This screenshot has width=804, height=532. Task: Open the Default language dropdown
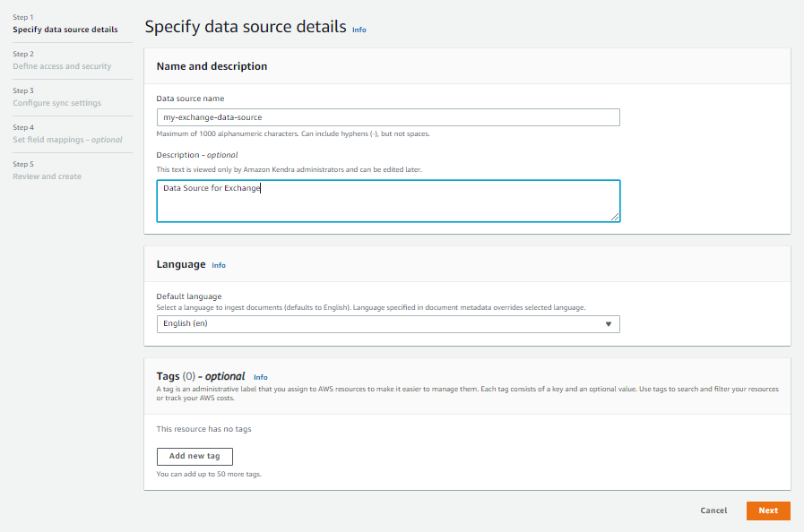[387, 323]
